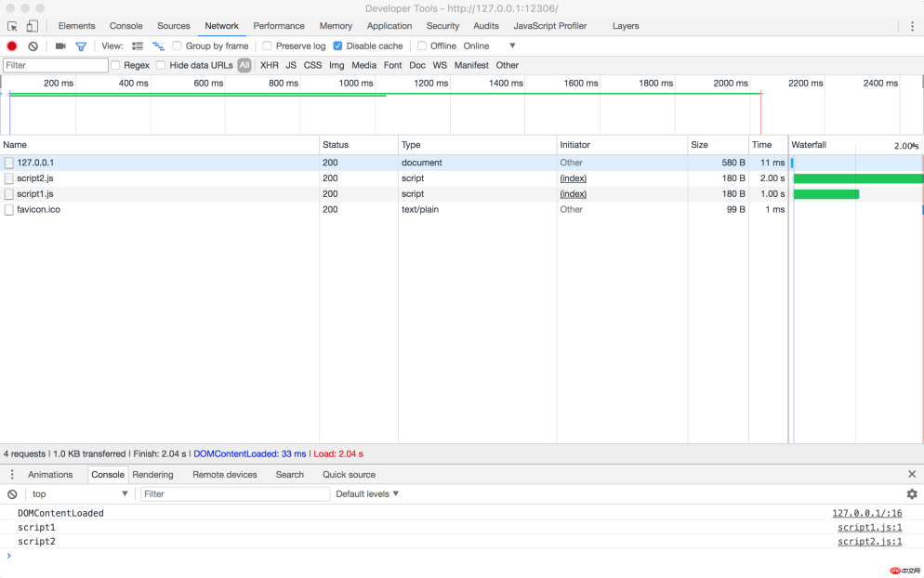Disable the Disable cache checkbox
This screenshot has width=924, height=578.
(x=337, y=45)
